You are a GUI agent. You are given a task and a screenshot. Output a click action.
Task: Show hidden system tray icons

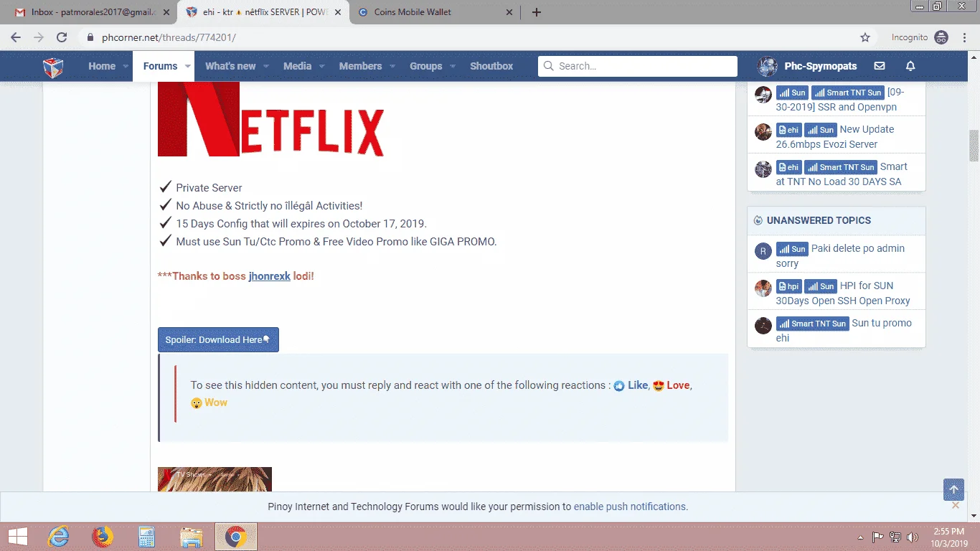[861, 537]
